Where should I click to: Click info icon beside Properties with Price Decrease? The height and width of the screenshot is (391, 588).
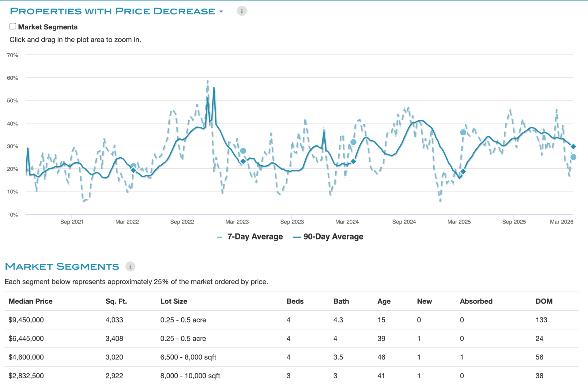242,11
